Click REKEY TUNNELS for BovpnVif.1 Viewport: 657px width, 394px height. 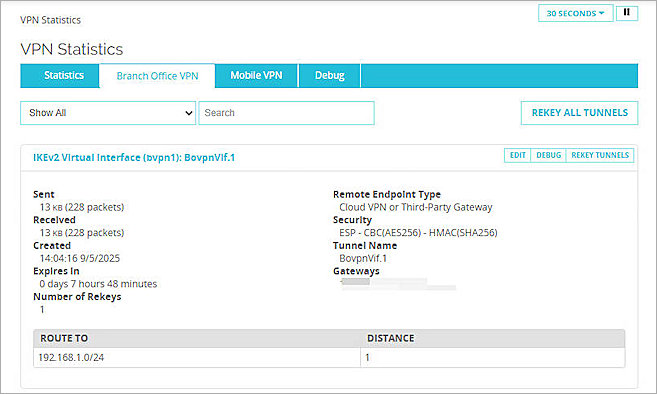point(600,155)
